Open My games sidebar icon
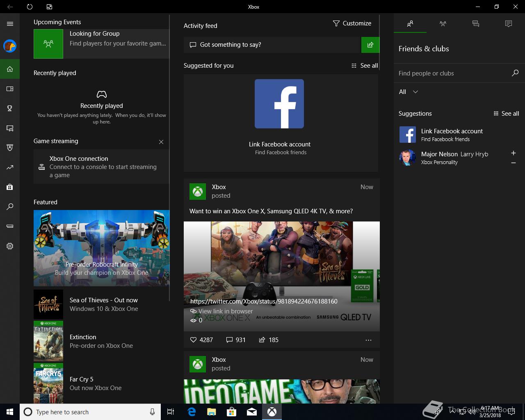The image size is (525, 420). (x=10, y=89)
